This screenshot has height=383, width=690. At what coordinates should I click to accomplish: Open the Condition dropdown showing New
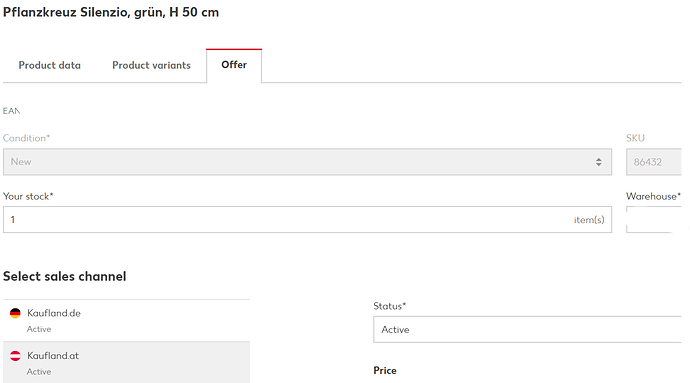click(307, 162)
